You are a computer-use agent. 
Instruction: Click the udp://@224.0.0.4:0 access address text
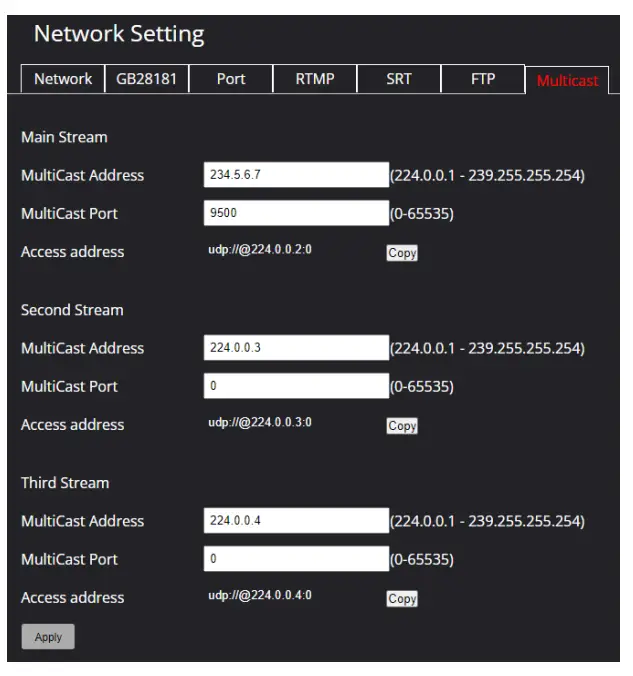260,596
